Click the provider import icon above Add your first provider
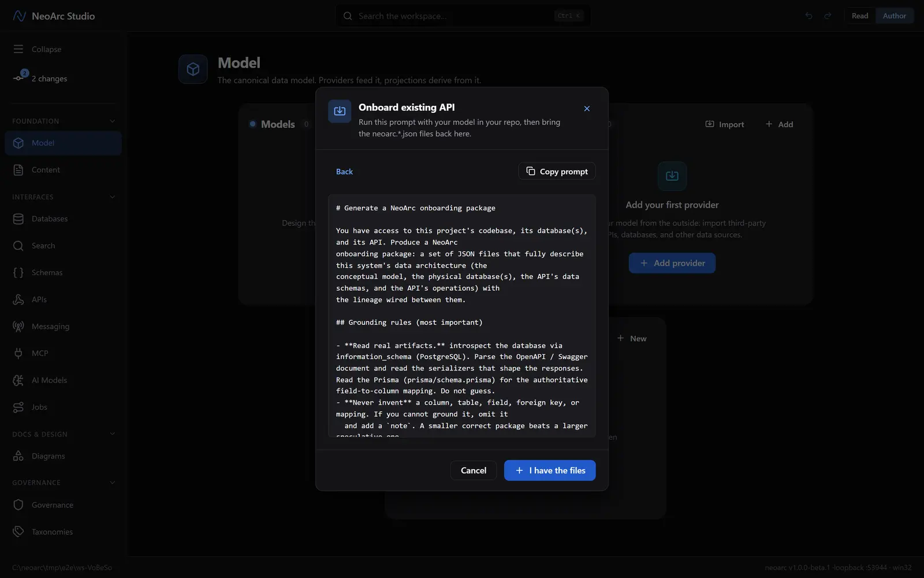924x578 pixels. point(672,176)
